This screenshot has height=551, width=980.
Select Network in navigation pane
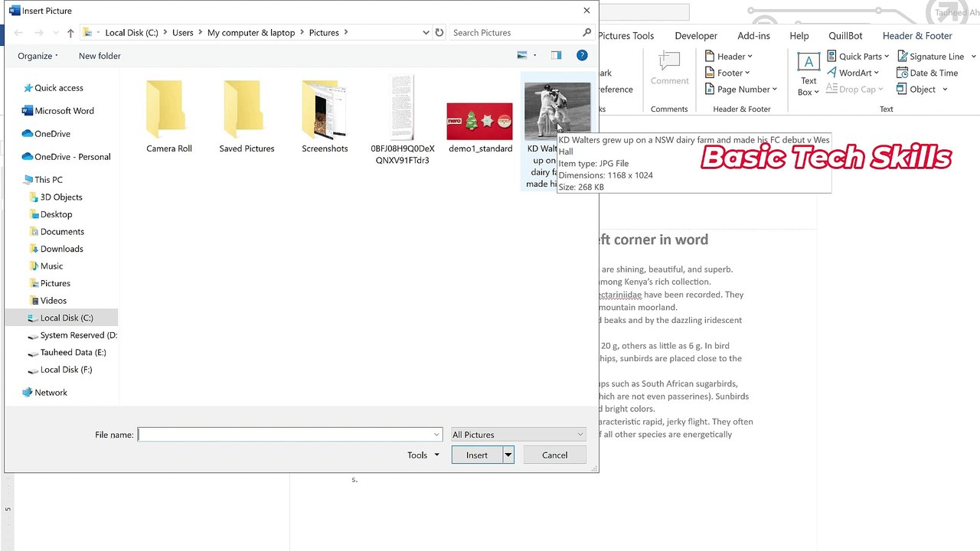[51, 393]
